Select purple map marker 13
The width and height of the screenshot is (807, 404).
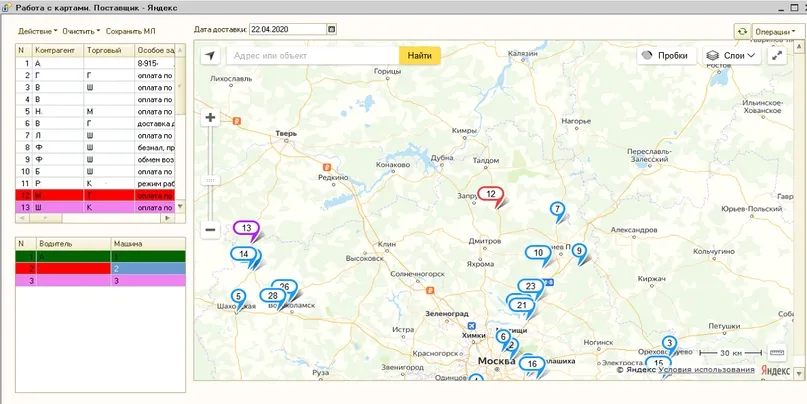point(246,229)
